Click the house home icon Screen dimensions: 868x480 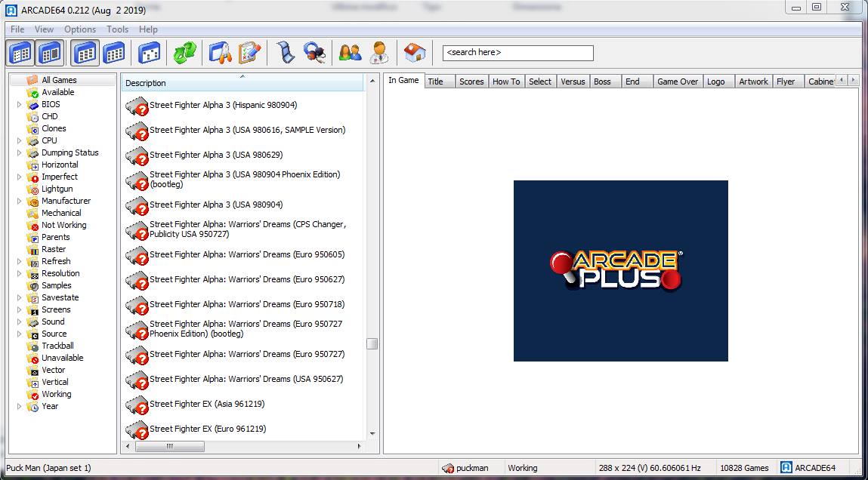coord(415,53)
